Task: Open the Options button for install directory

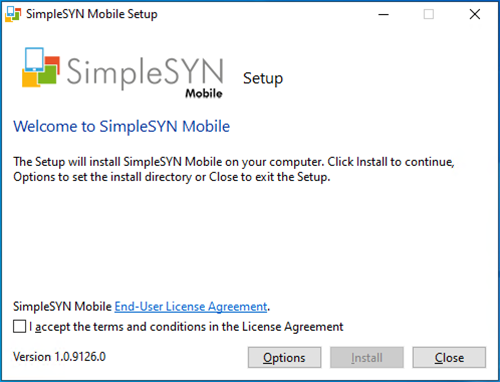Action: tap(284, 358)
